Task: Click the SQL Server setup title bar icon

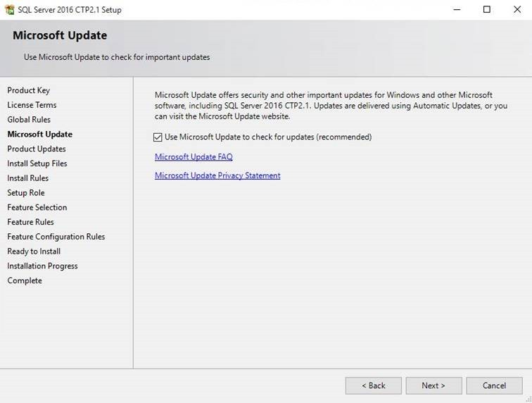Action: 10,10
